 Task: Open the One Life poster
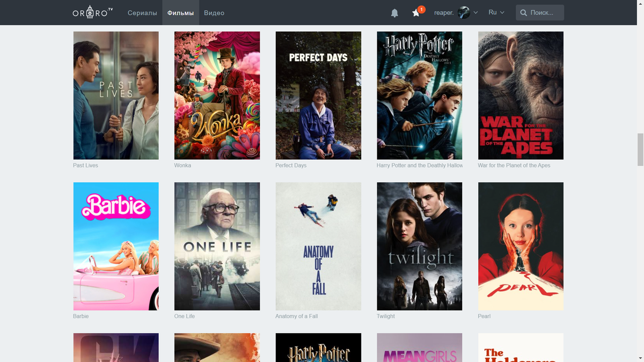[217, 246]
